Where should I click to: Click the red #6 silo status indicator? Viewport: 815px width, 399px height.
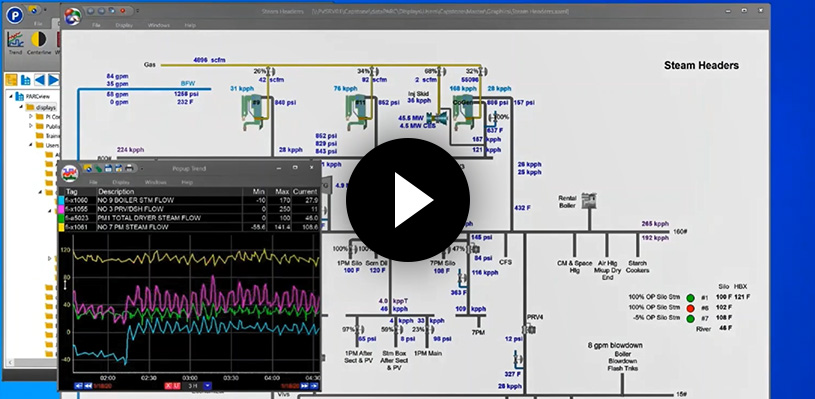(x=690, y=308)
